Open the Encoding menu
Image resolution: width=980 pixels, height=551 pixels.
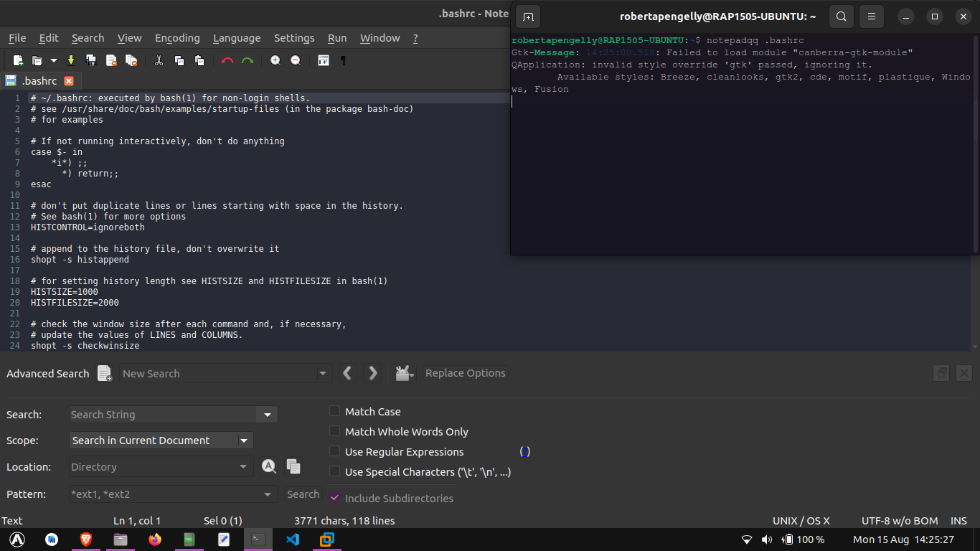coord(176,38)
